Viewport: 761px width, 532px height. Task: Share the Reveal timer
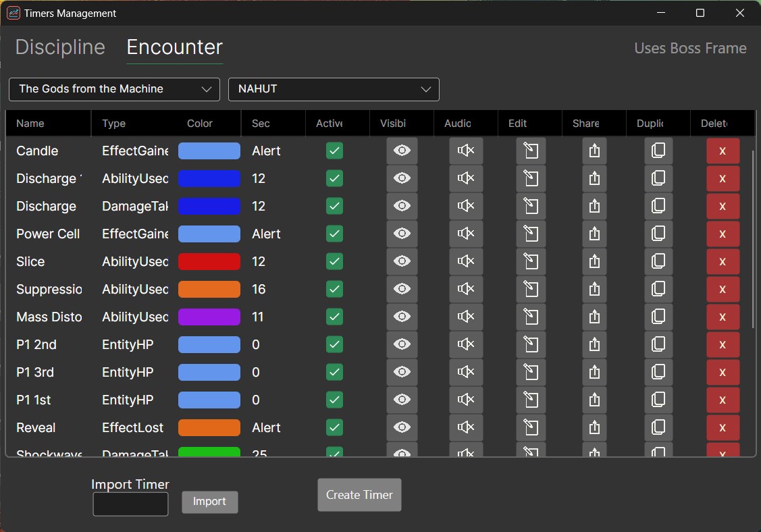[594, 427]
